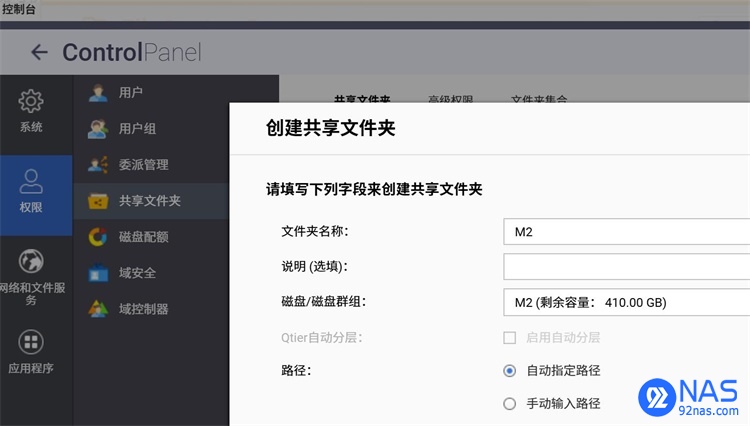The height and width of the screenshot is (426, 750).
Task: Open the Network and File Services globe
Action: 31,261
